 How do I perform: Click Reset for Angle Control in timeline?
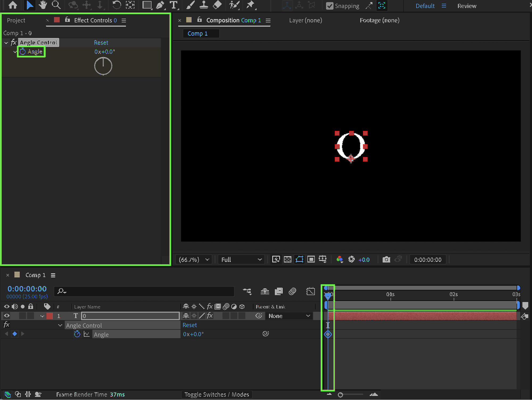pos(189,325)
